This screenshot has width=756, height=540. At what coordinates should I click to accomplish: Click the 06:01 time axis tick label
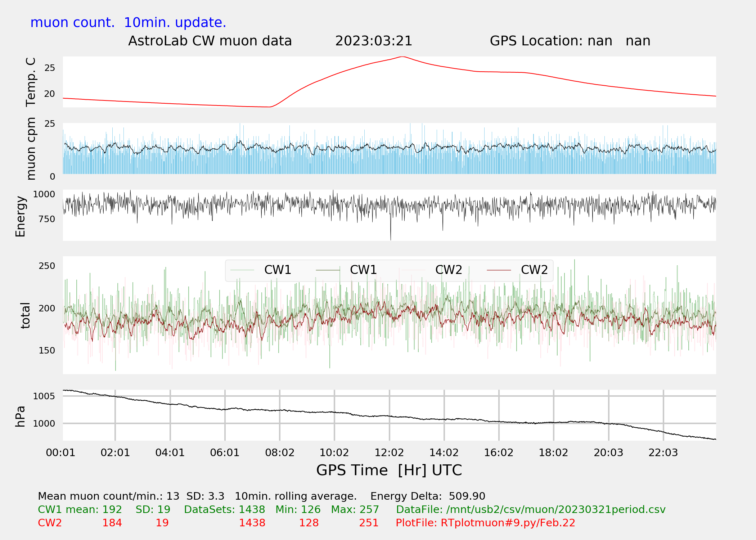point(225,453)
